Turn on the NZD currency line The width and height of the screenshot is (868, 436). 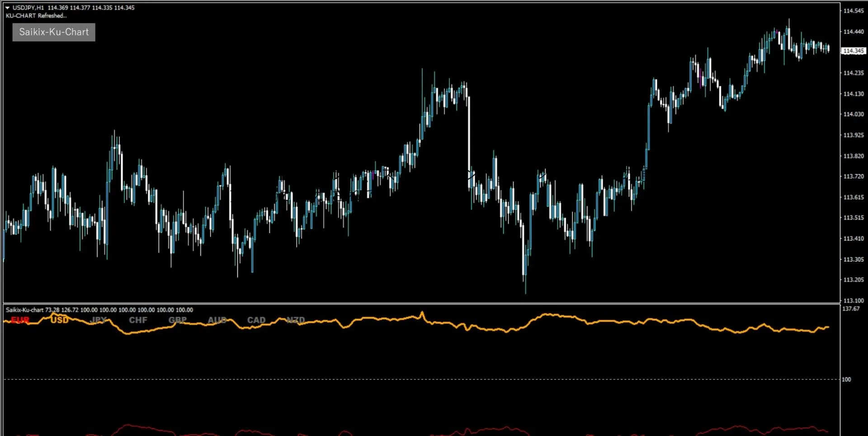[295, 320]
